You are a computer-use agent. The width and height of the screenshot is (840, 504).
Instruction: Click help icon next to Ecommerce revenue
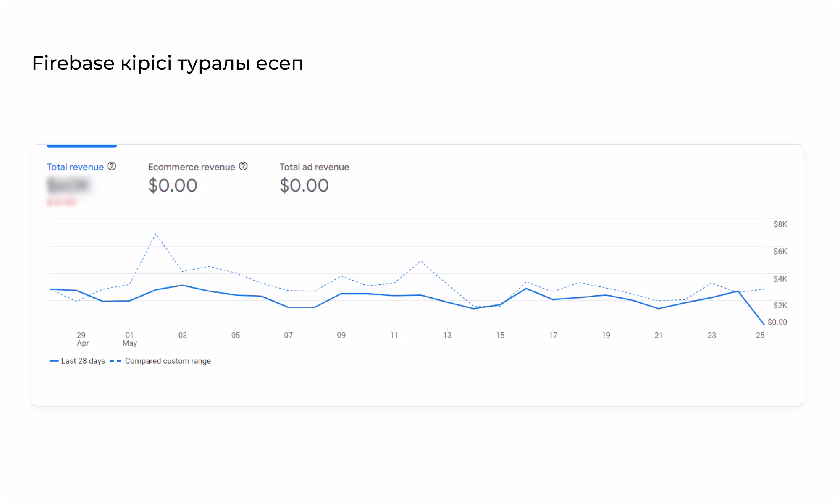pos(243,166)
